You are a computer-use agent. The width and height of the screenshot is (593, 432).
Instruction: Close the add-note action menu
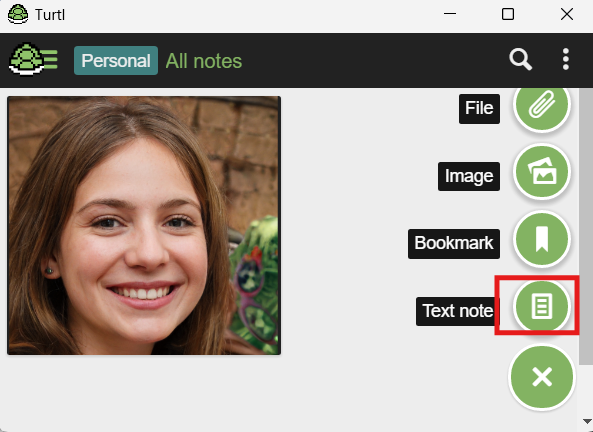(x=542, y=377)
